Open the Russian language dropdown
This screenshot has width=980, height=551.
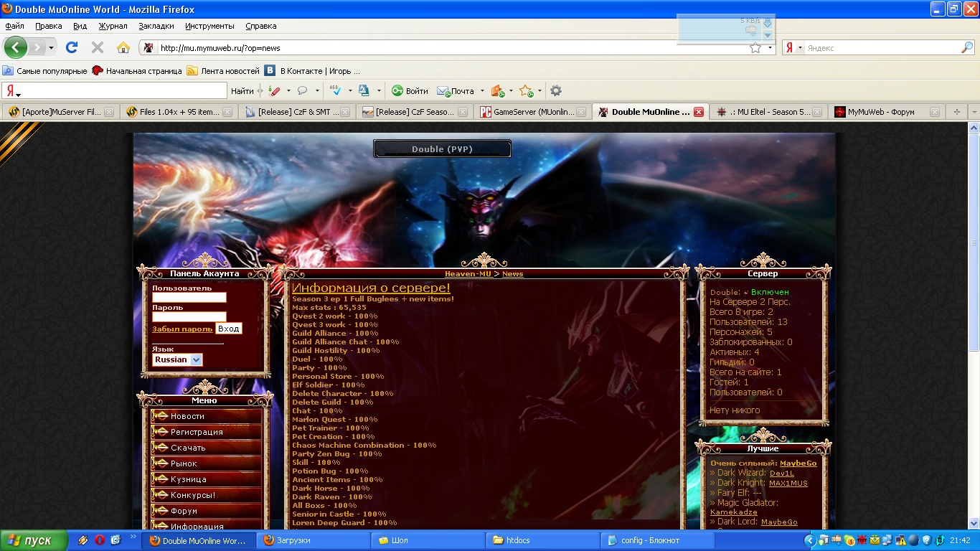pyautogui.click(x=177, y=359)
